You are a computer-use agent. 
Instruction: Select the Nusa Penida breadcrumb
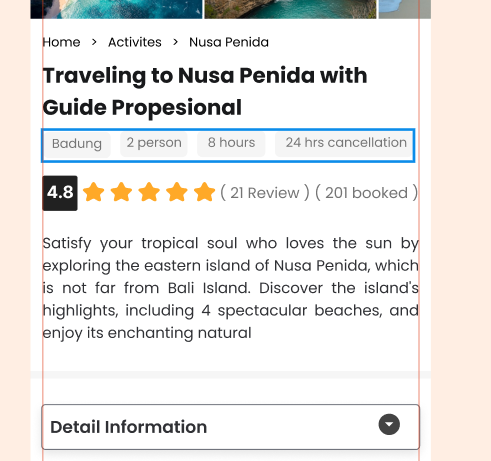(229, 42)
